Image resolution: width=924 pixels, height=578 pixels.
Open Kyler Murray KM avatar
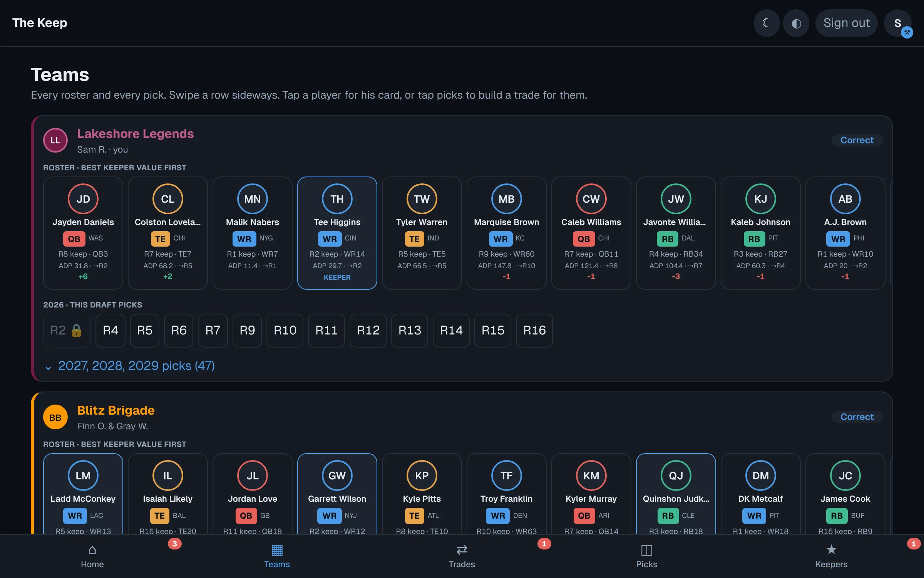pyautogui.click(x=591, y=476)
